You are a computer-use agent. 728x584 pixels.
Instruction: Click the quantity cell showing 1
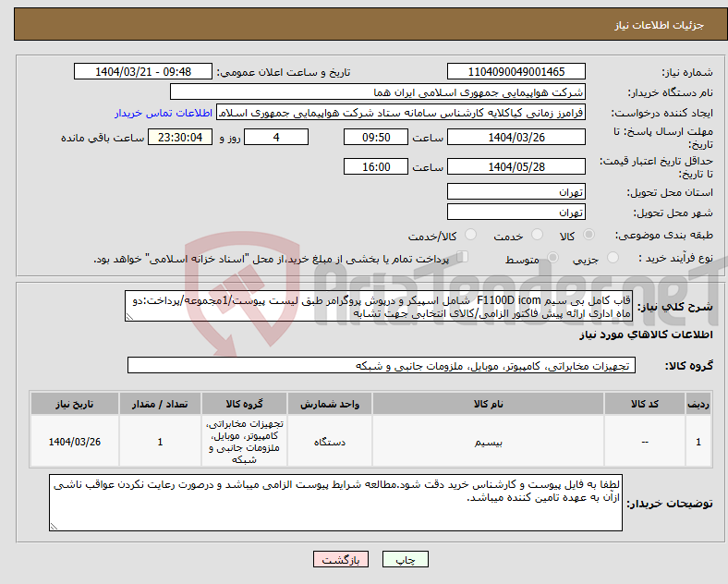(160, 442)
